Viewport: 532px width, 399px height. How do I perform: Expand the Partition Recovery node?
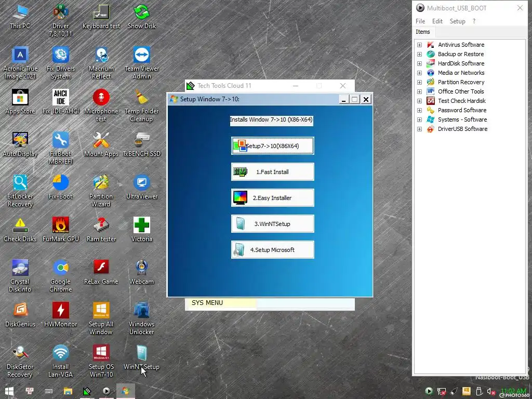pos(420,82)
